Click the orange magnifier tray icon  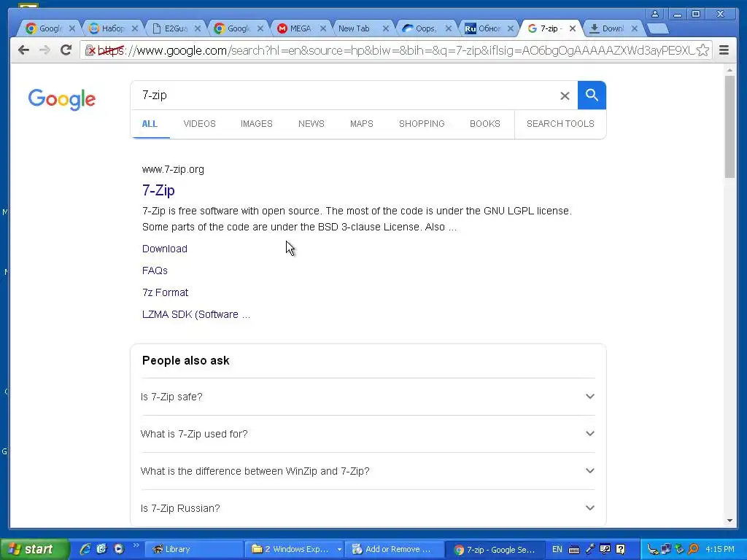[x=693, y=549]
